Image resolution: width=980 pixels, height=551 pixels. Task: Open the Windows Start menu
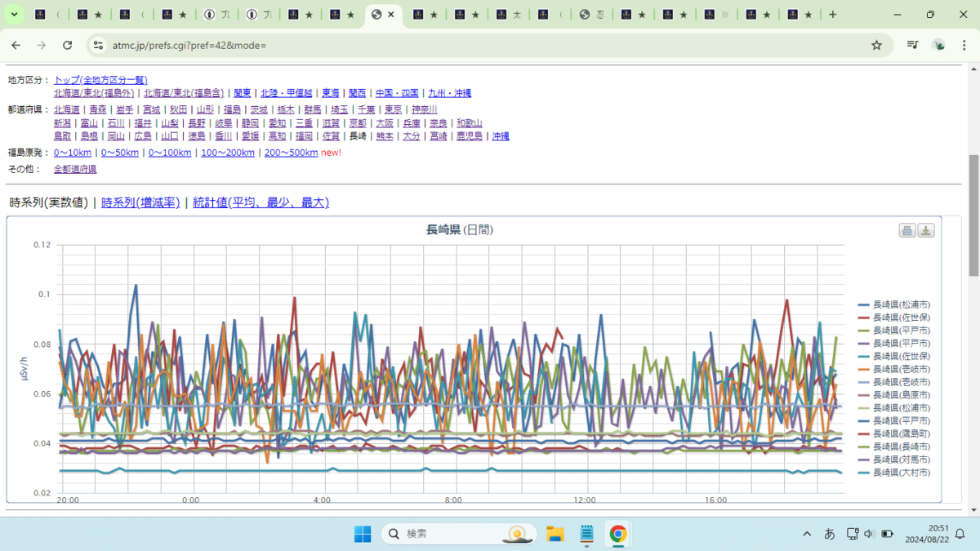(x=363, y=534)
